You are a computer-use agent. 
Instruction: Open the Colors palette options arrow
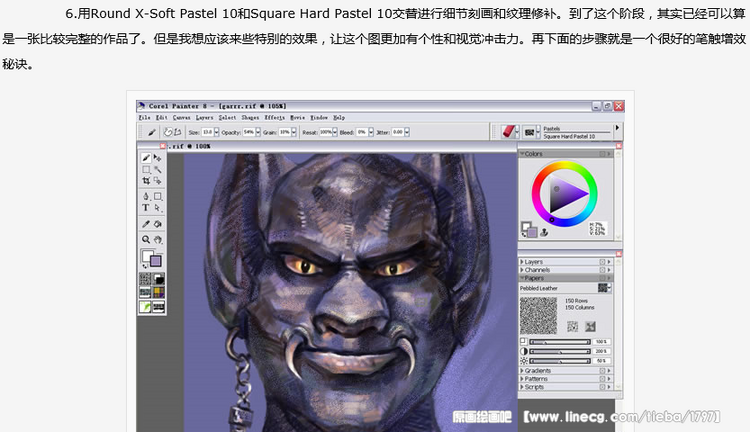tap(609, 154)
